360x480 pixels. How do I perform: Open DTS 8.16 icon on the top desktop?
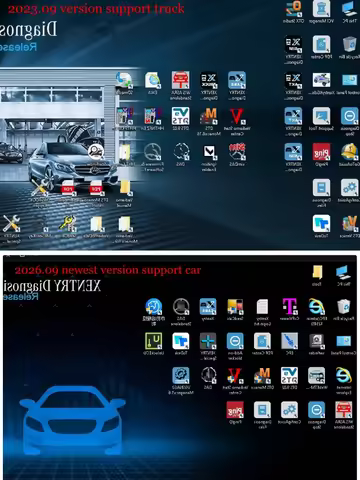click(181, 116)
